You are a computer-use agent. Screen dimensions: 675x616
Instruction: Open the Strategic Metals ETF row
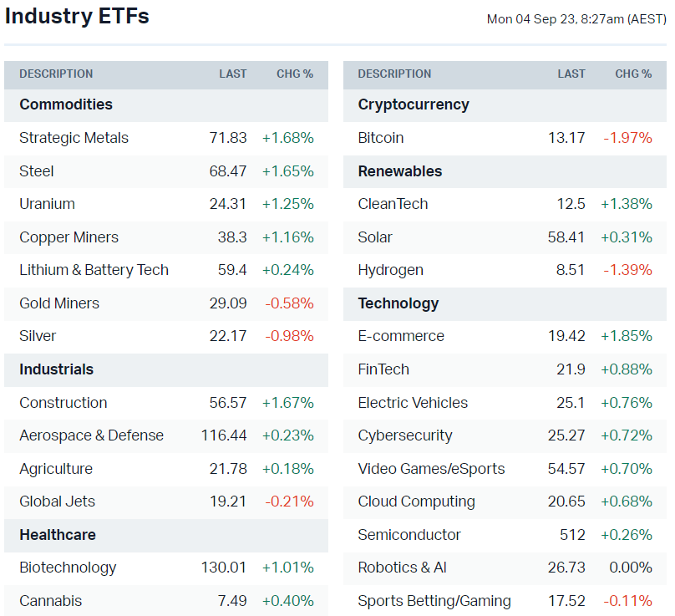[74, 138]
